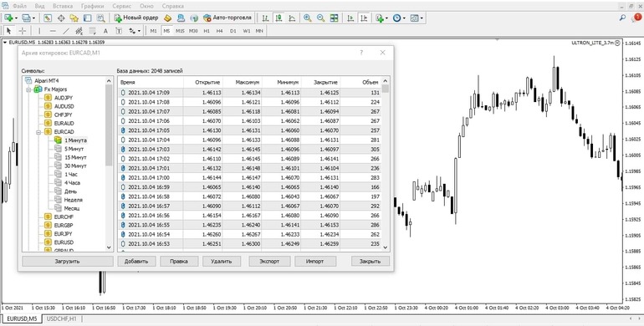This screenshot has width=644, height=326.
Task: Click the zoom in magnifier icon
Action: pos(307,18)
